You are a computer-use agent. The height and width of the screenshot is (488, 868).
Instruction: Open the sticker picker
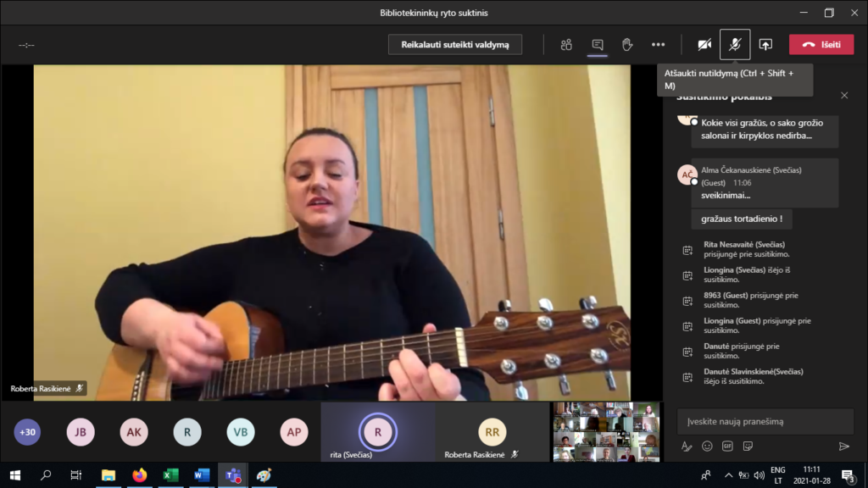coord(748,446)
